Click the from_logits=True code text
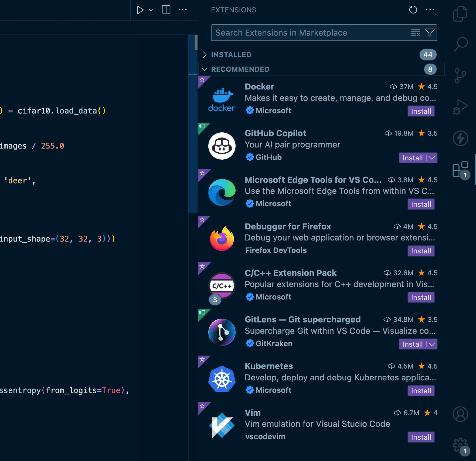 point(83,390)
